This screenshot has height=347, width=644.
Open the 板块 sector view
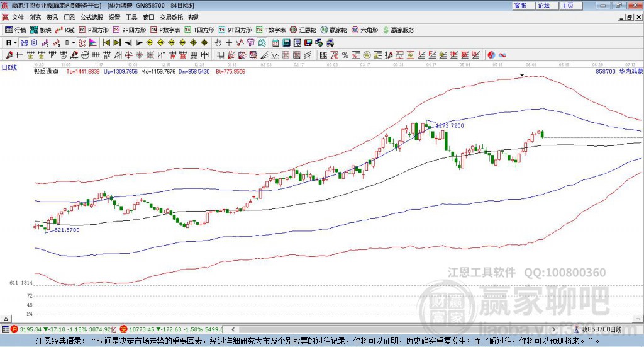pyautogui.click(x=40, y=30)
